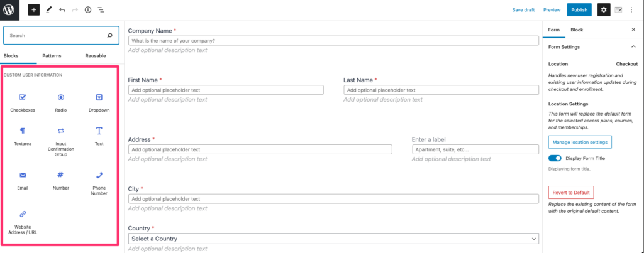Screen dimensions: 644x253
Task: Open the three-dot options menu
Action: click(x=631, y=10)
